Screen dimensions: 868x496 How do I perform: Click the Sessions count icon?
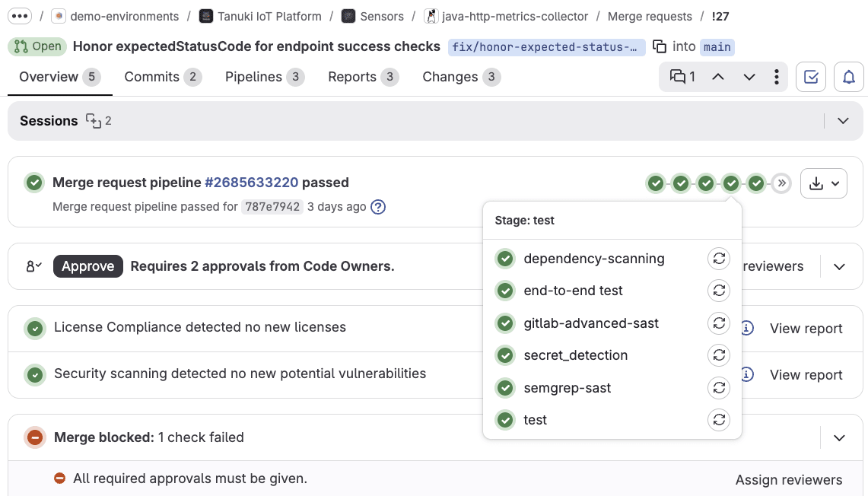(93, 121)
